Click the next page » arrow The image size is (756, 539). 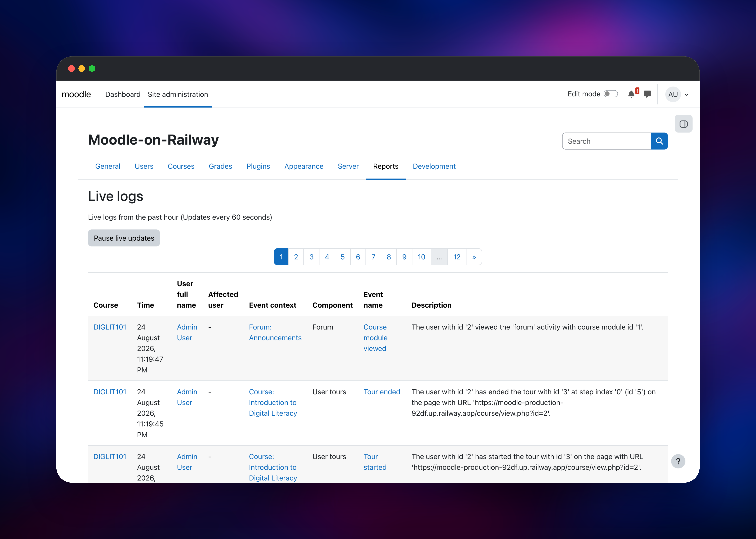(474, 257)
